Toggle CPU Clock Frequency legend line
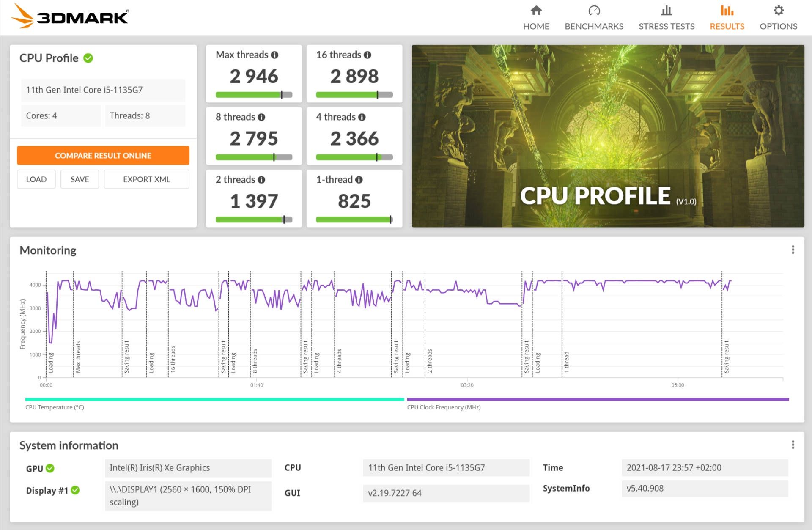 [598, 399]
